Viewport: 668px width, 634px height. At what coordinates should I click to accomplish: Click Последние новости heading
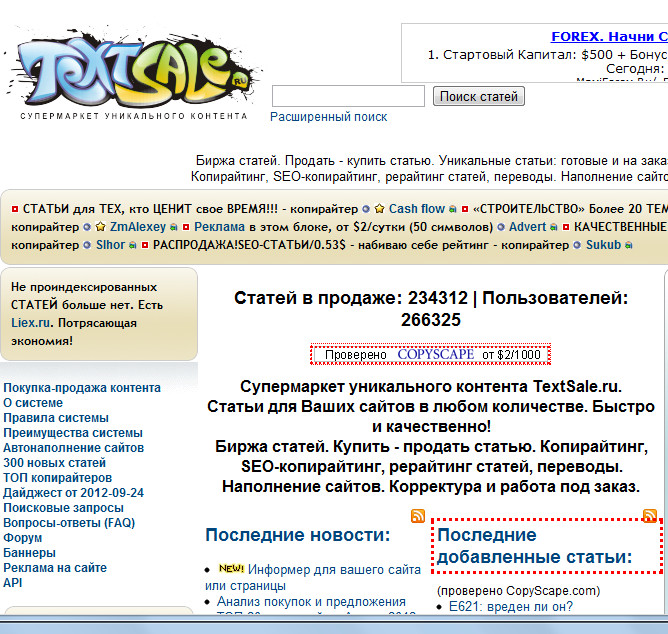[297, 535]
